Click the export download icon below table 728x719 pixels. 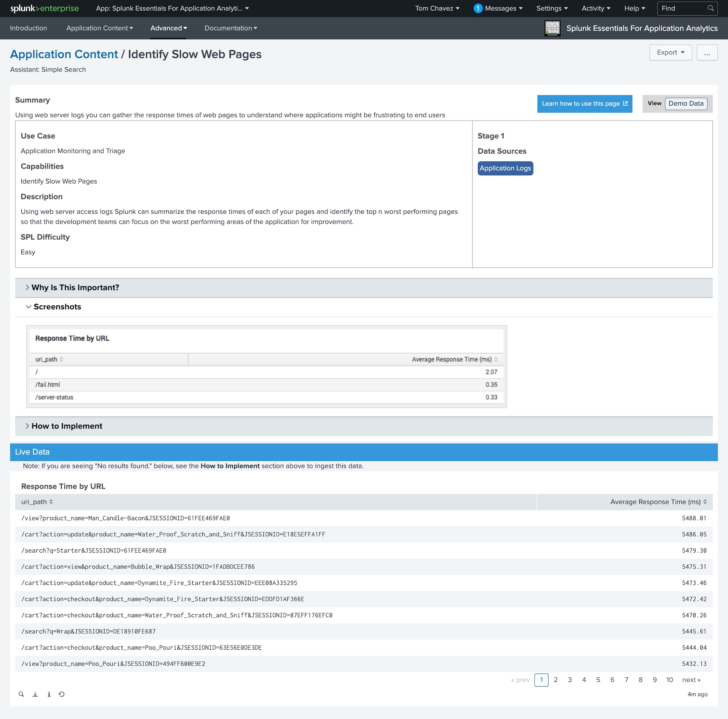pyautogui.click(x=35, y=694)
